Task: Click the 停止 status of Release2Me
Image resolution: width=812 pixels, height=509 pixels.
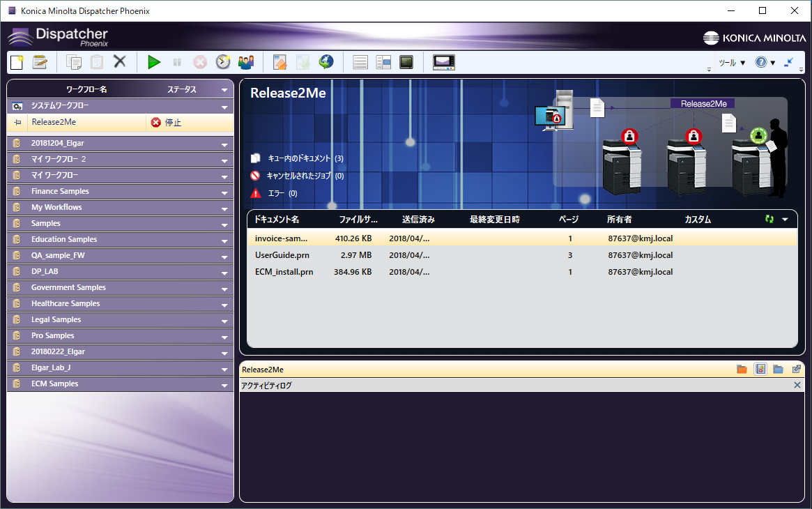Action: pos(166,122)
